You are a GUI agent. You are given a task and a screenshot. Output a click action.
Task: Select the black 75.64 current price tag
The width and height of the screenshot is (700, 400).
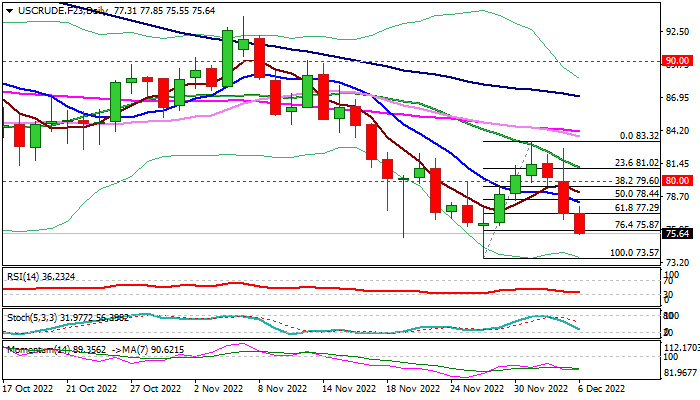[x=677, y=233]
